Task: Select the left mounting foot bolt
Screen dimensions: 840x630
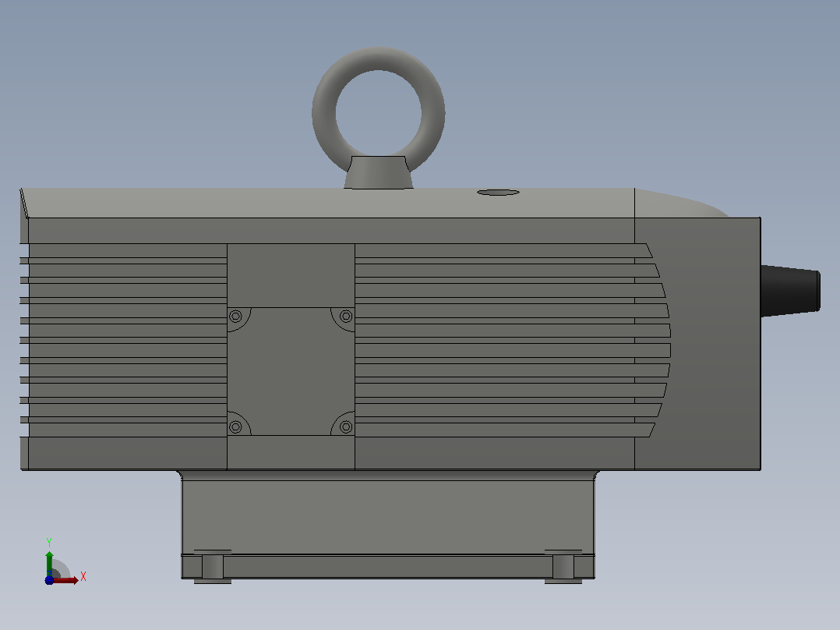Action: pos(213,566)
